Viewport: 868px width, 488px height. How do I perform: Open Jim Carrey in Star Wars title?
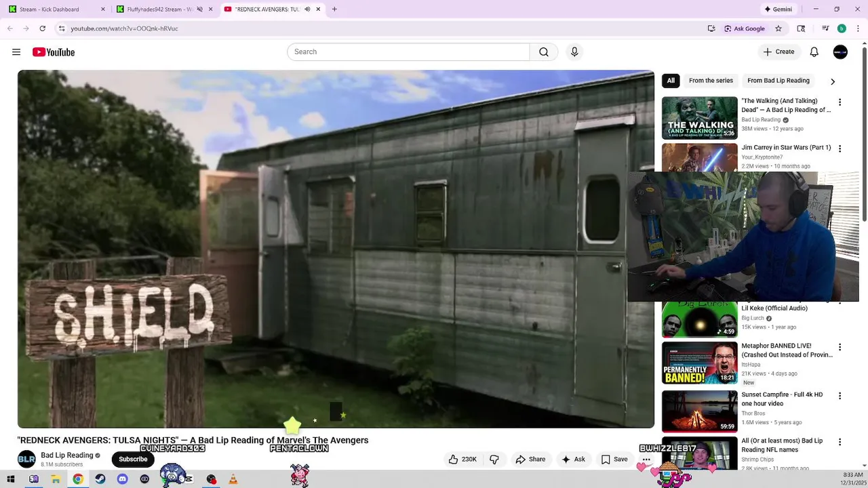[786, 148]
